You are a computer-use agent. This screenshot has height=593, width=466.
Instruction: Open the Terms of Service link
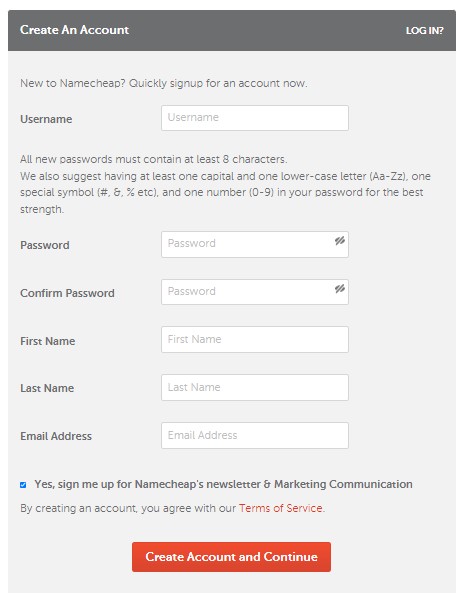(x=281, y=508)
